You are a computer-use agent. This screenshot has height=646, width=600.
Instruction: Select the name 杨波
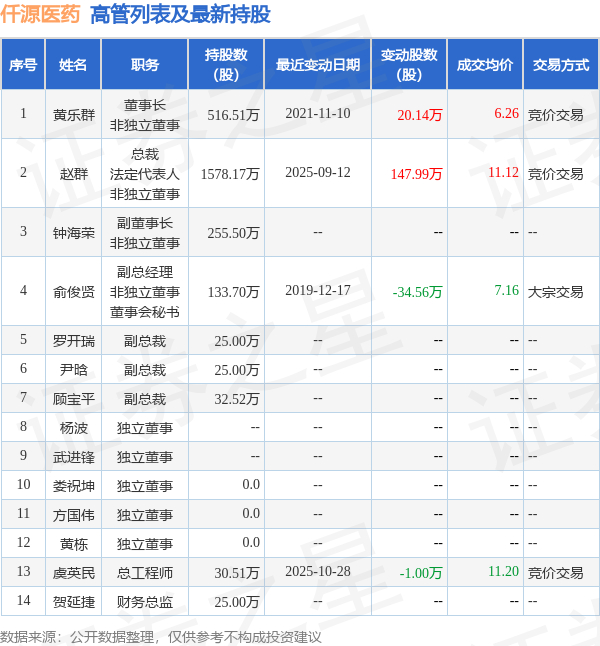[x=74, y=428]
